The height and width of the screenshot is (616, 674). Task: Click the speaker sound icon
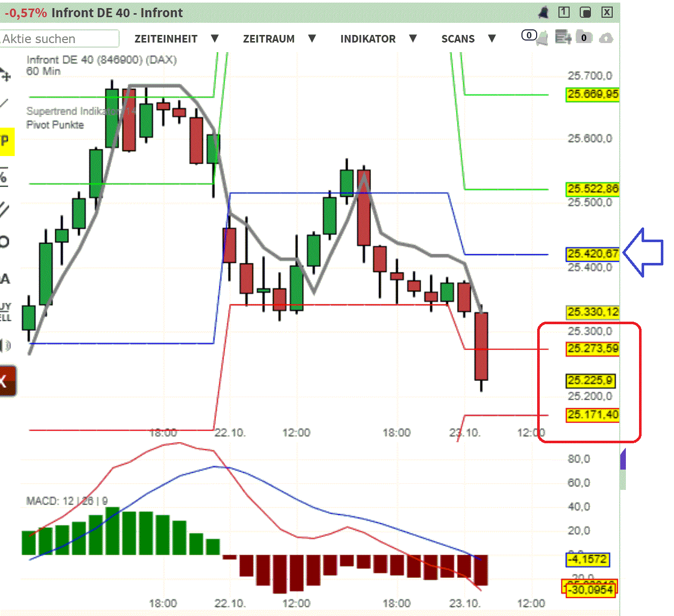pos(5,345)
